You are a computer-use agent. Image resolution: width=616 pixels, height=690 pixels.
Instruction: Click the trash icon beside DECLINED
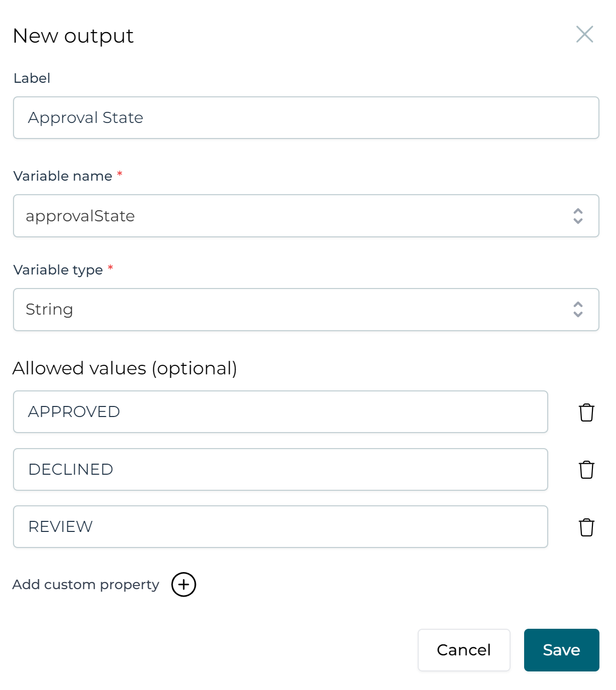(x=586, y=470)
